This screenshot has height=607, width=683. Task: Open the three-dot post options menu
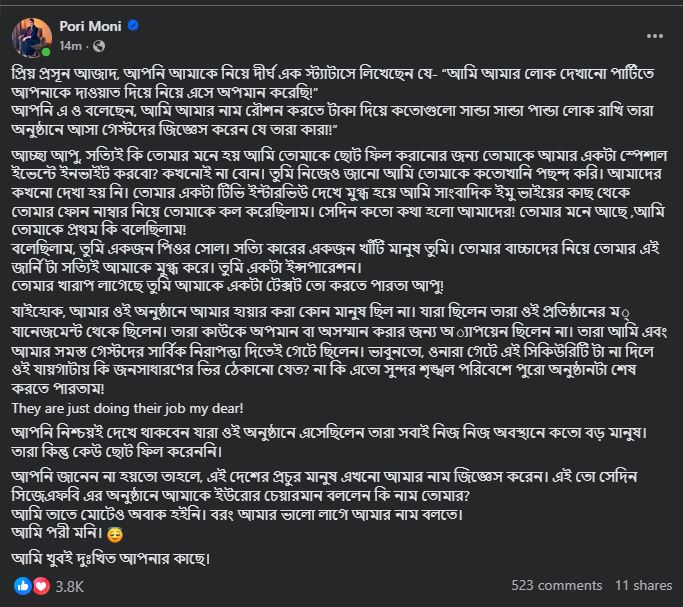click(x=654, y=35)
